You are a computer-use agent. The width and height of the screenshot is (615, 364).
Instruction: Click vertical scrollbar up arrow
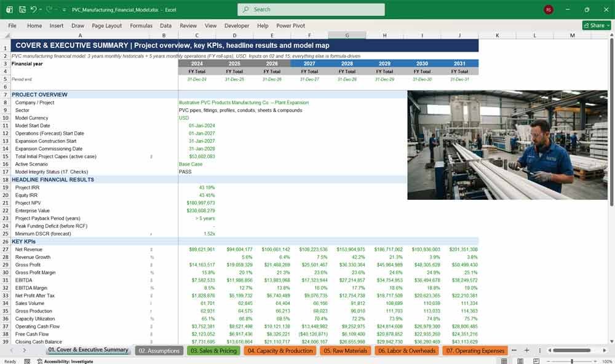611,36
